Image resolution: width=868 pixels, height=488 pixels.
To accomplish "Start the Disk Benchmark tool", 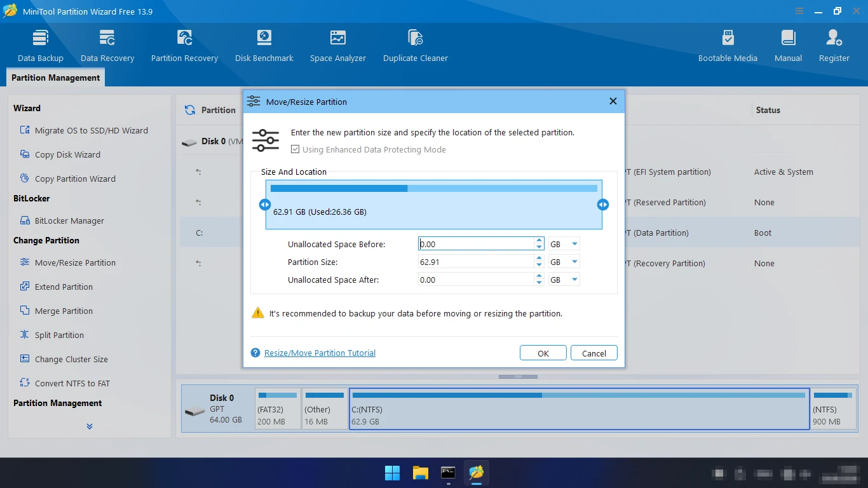I will coord(264,46).
